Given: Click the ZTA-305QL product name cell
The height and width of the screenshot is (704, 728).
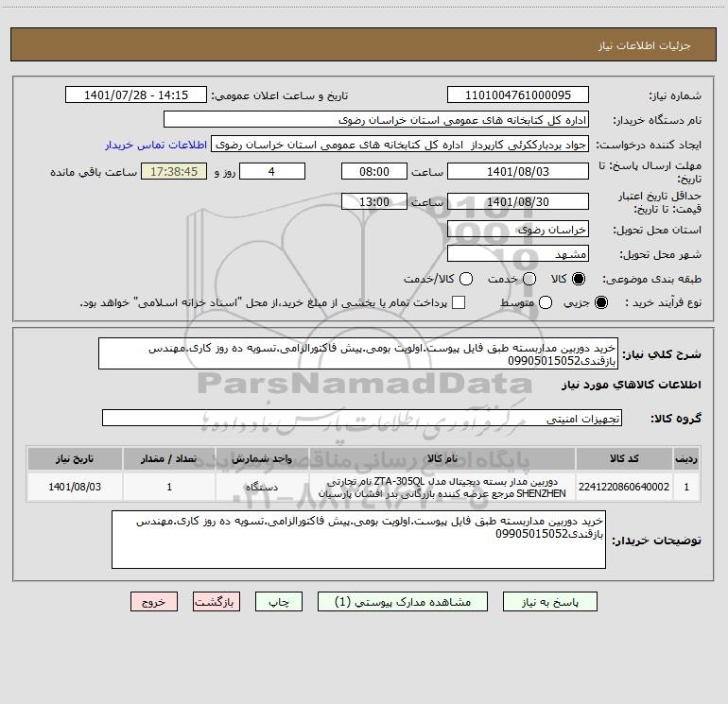Looking at the screenshot, I should click(x=442, y=487).
